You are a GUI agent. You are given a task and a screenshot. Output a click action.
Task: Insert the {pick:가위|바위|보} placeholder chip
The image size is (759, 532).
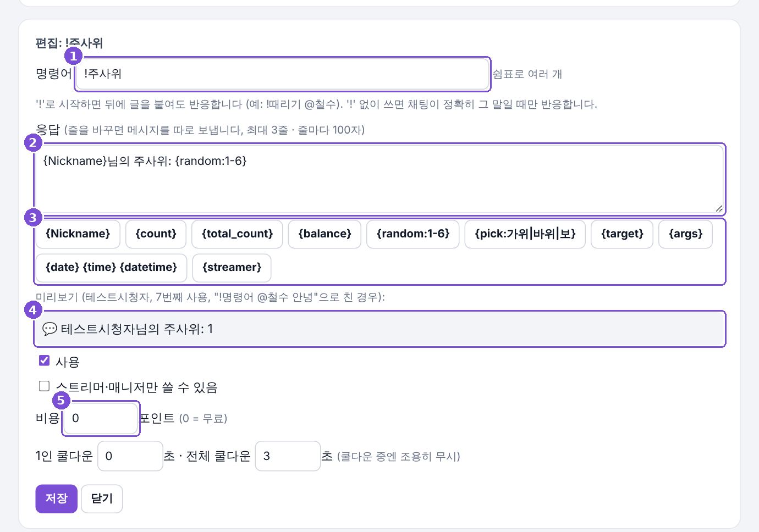click(525, 234)
